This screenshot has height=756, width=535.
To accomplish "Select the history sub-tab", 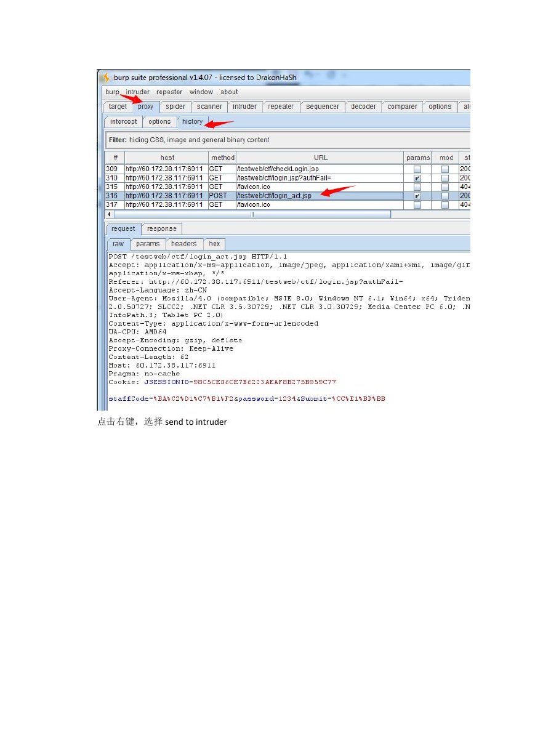I will (x=192, y=121).
